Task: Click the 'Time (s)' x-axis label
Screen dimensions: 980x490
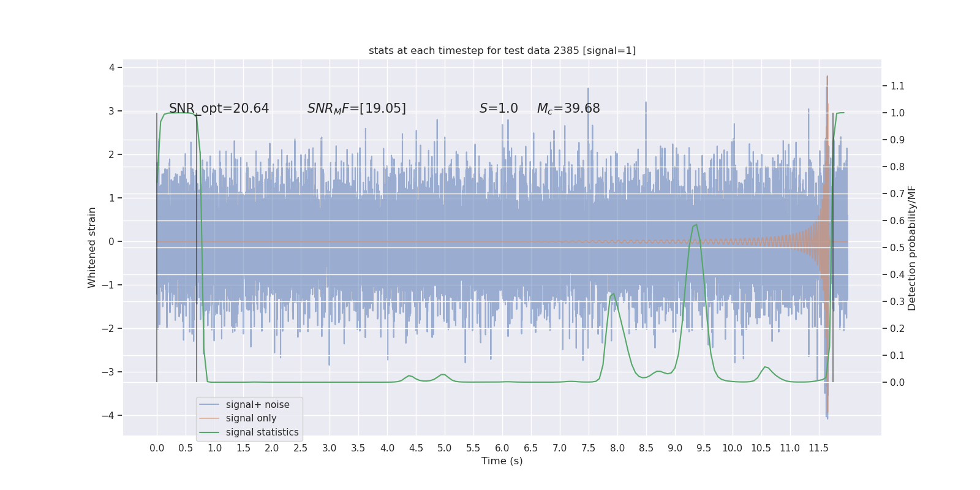Action: tap(502, 461)
